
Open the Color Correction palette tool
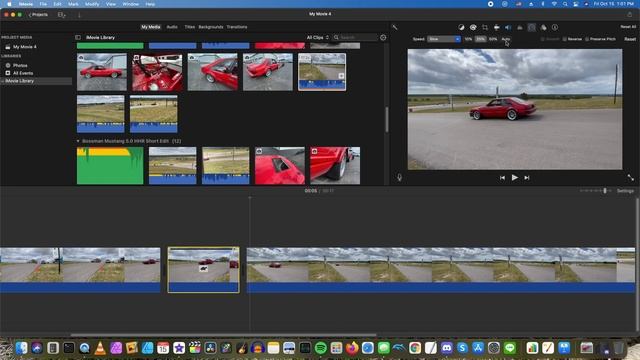(473, 27)
